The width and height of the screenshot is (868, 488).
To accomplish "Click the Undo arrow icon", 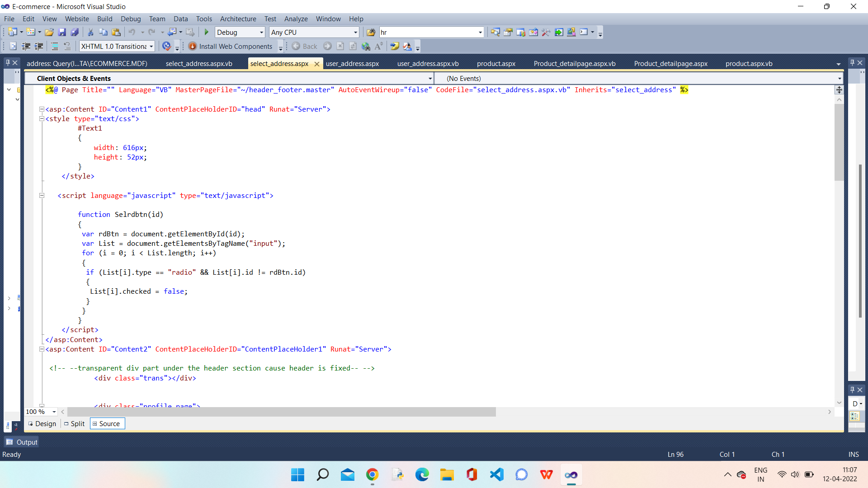I will tap(132, 32).
